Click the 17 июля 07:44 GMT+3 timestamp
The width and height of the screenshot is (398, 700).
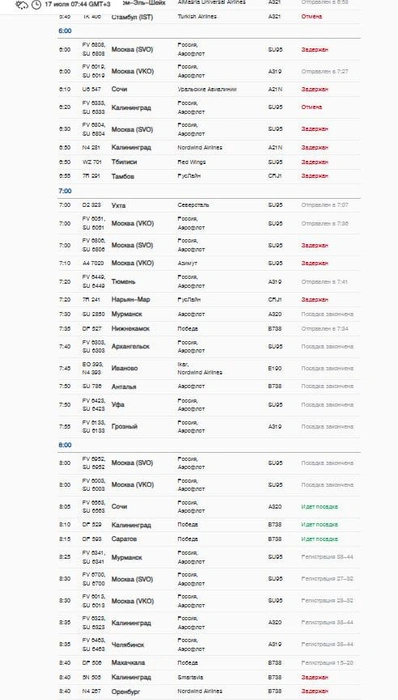[77, 4]
